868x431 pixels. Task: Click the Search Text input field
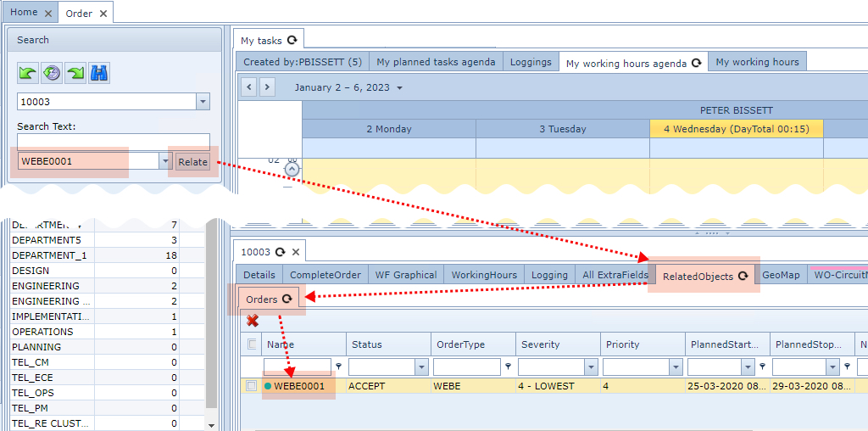113,142
